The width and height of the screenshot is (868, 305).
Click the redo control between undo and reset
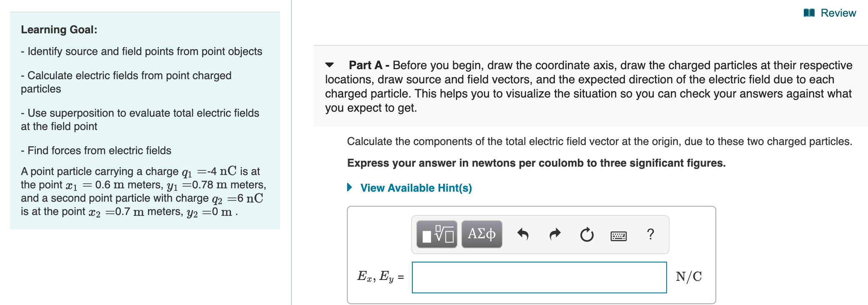click(555, 234)
